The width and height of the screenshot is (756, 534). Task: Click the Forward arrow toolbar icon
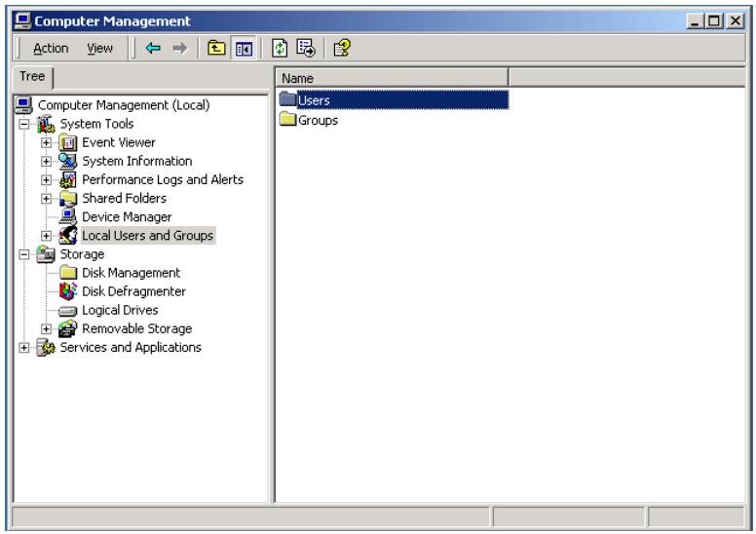180,49
